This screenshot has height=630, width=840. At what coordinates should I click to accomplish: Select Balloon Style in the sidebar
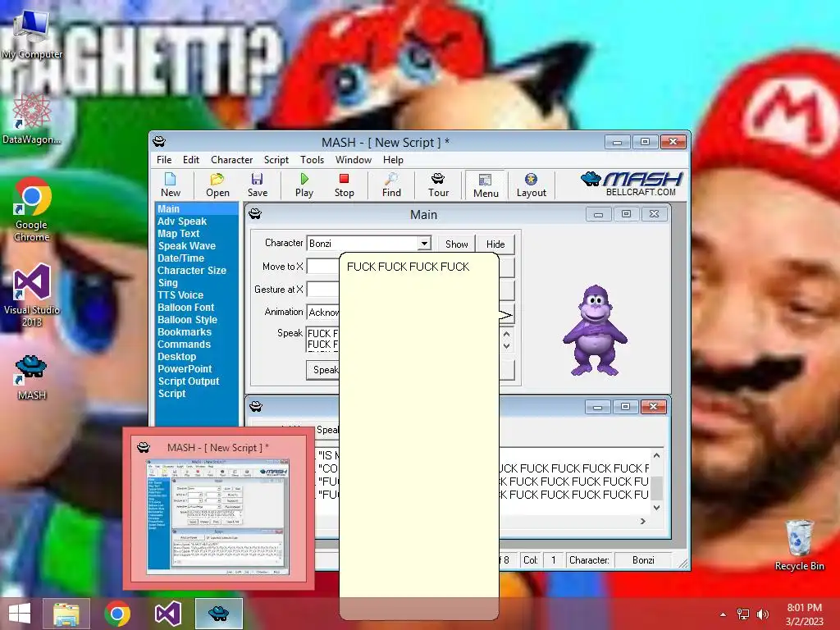pos(188,320)
